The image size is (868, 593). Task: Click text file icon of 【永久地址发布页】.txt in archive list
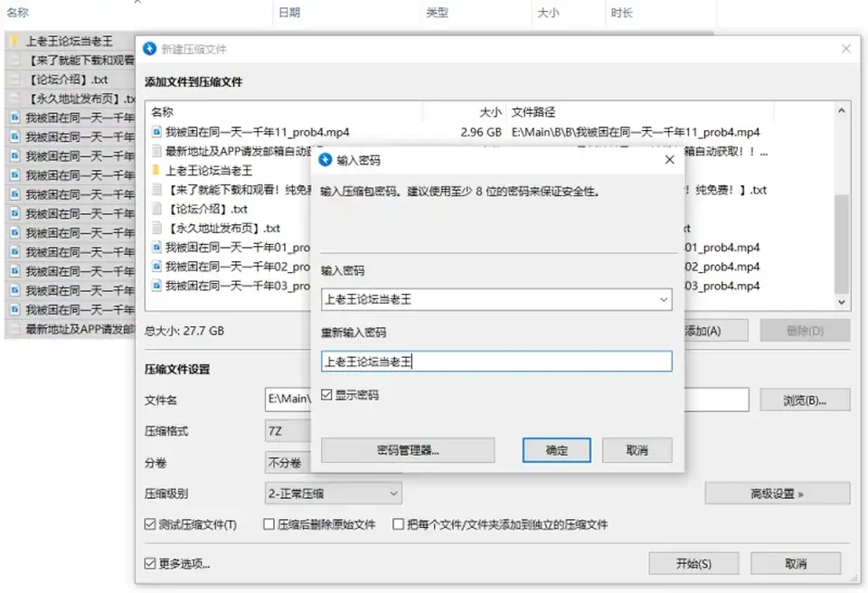point(156,228)
